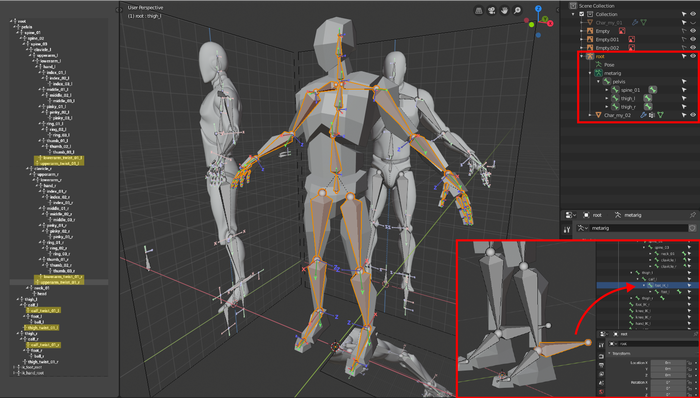Image resolution: width=700 pixels, height=398 pixels.
Task: Hide Empty.002 using its eye icon
Action: (x=693, y=48)
